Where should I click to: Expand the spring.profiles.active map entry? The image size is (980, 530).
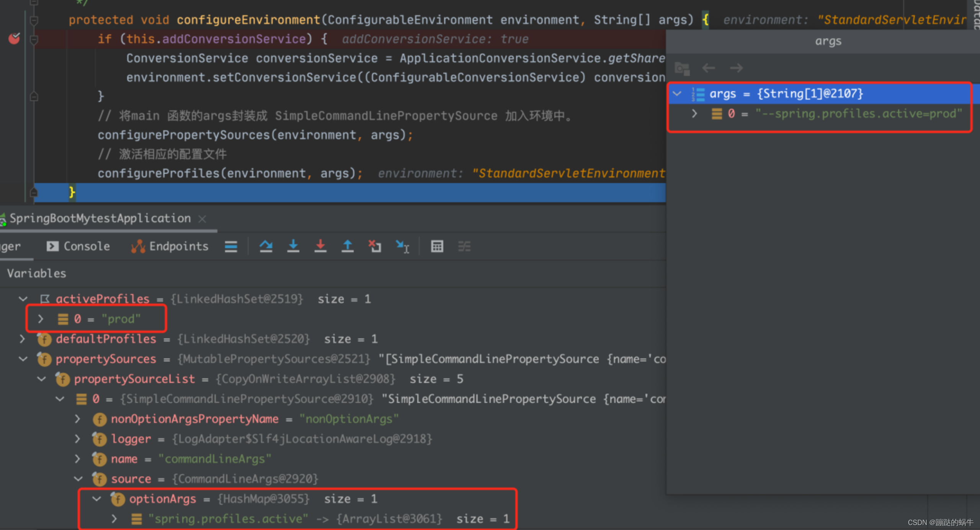pyautogui.click(x=114, y=519)
